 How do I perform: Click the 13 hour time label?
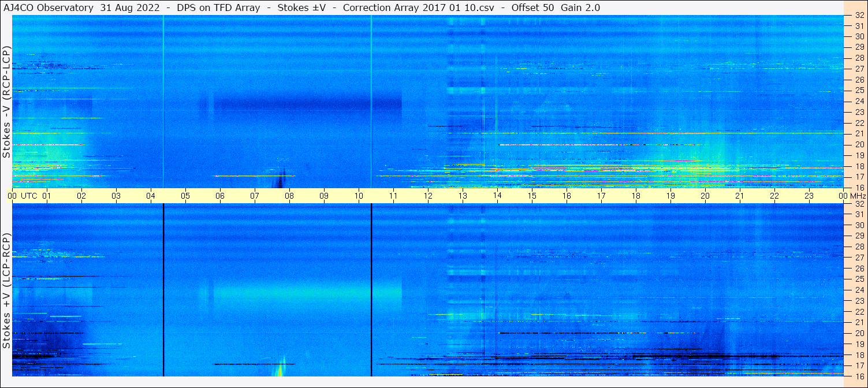[462, 196]
